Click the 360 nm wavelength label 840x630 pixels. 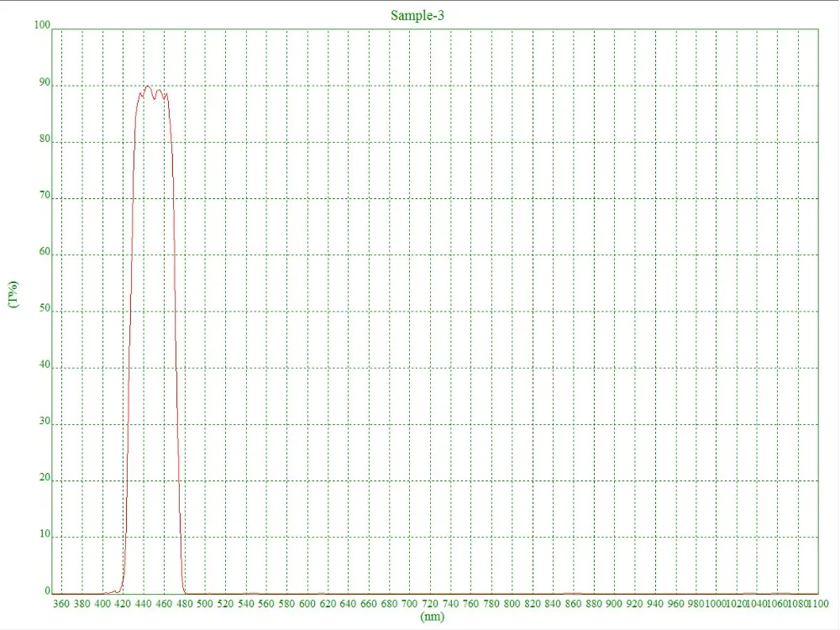(61, 604)
